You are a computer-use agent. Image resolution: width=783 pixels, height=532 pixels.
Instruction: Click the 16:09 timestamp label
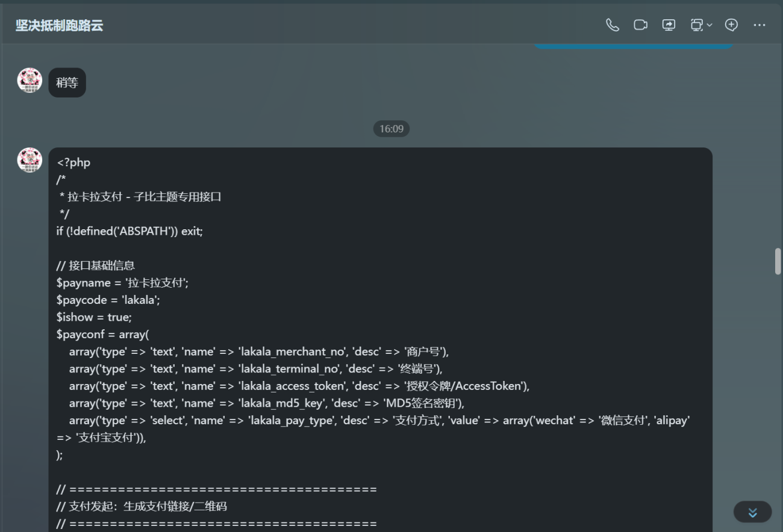tap(391, 129)
